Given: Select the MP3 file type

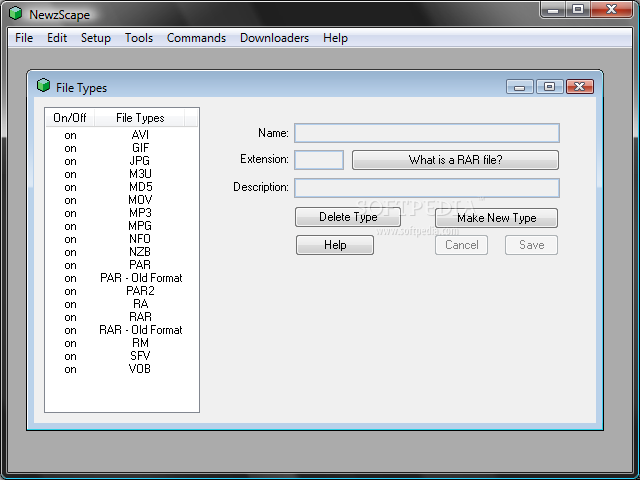Looking at the screenshot, I should tap(140, 213).
